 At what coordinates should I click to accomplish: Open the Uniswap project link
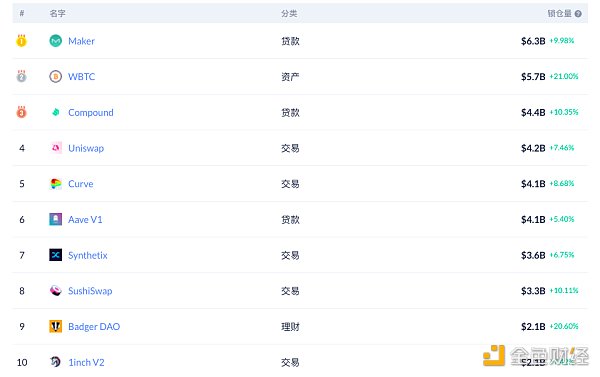[x=86, y=148]
